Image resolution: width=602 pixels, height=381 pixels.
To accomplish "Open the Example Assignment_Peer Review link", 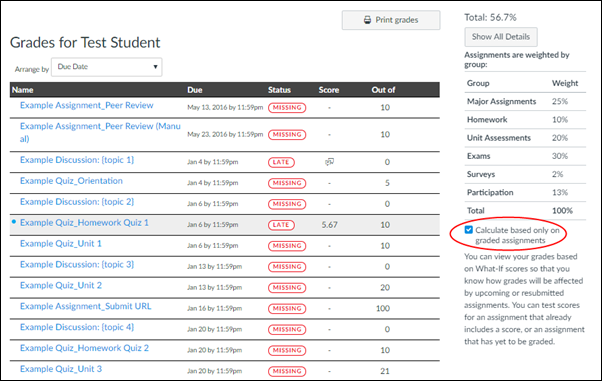I will pyautogui.click(x=86, y=105).
